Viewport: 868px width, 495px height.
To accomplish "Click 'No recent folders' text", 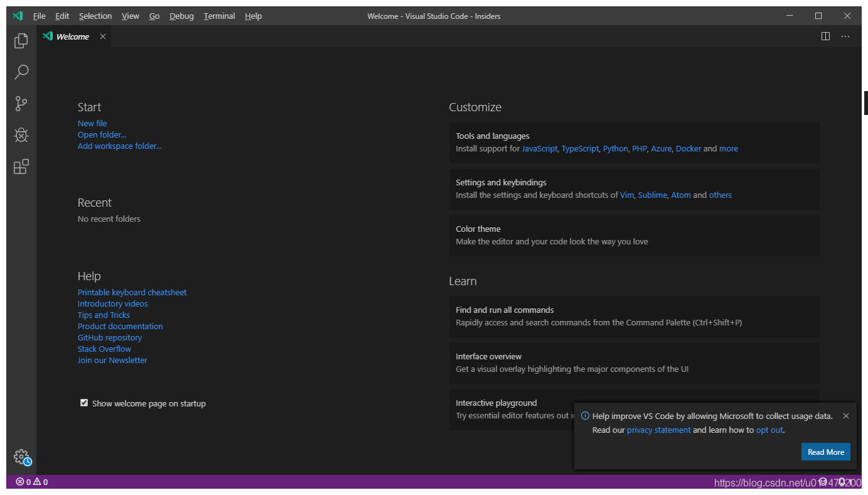I will (x=109, y=219).
